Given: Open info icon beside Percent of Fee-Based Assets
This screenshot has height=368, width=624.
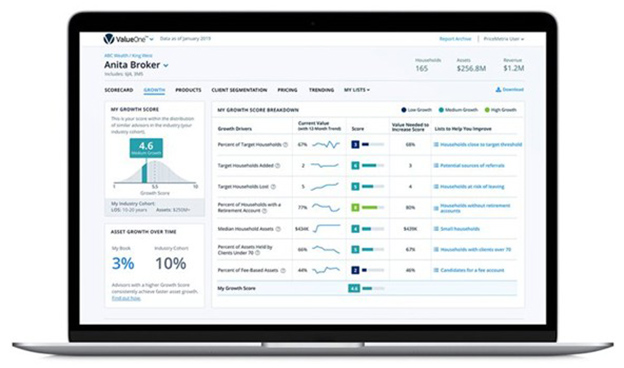Looking at the screenshot, I should [283, 271].
